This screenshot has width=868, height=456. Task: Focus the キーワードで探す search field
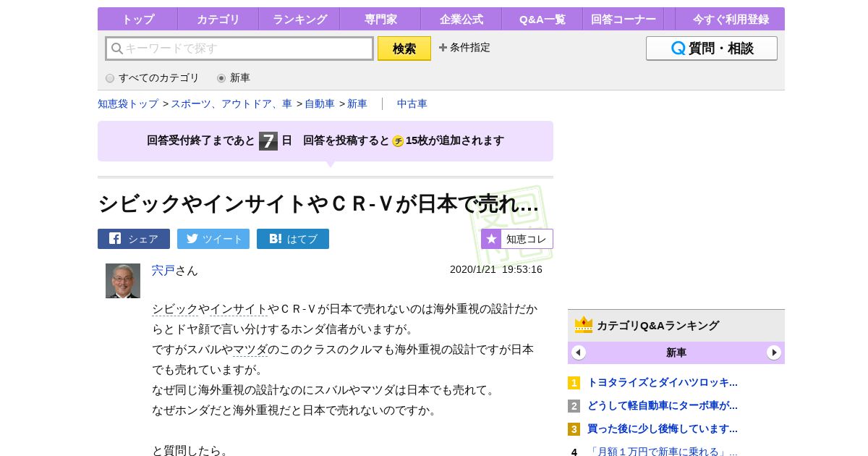[x=239, y=48]
